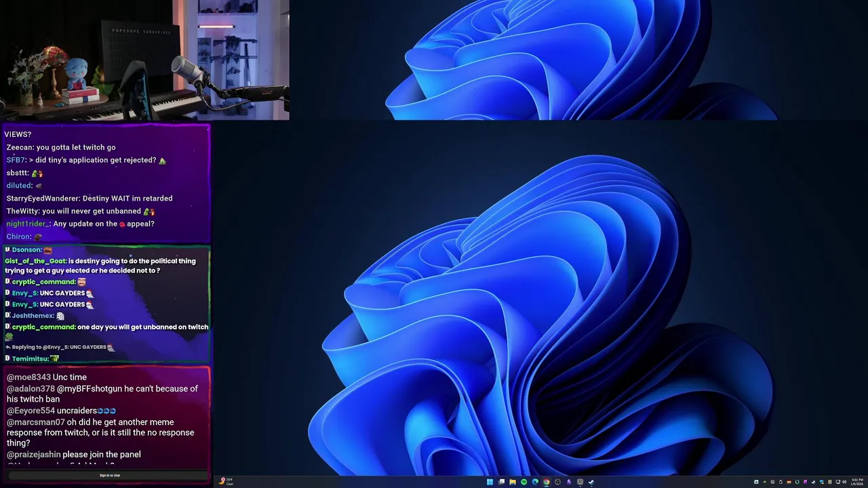The height and width of the screenshot is (488, 868).
Task: Click username Gist_of_the_Goat in middle chat
Action: click(35, 261)
